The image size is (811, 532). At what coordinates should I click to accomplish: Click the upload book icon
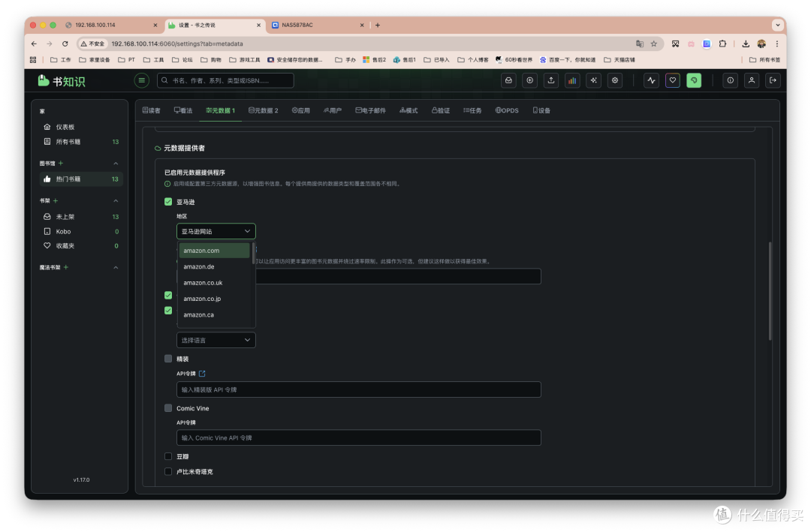tap(551, 80)
